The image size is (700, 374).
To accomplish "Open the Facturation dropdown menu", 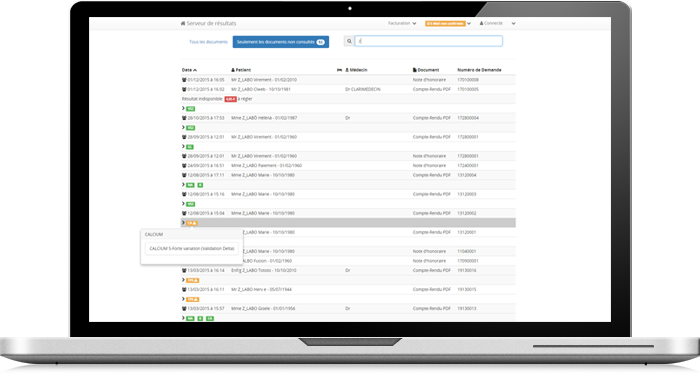I will coord(402,23).
